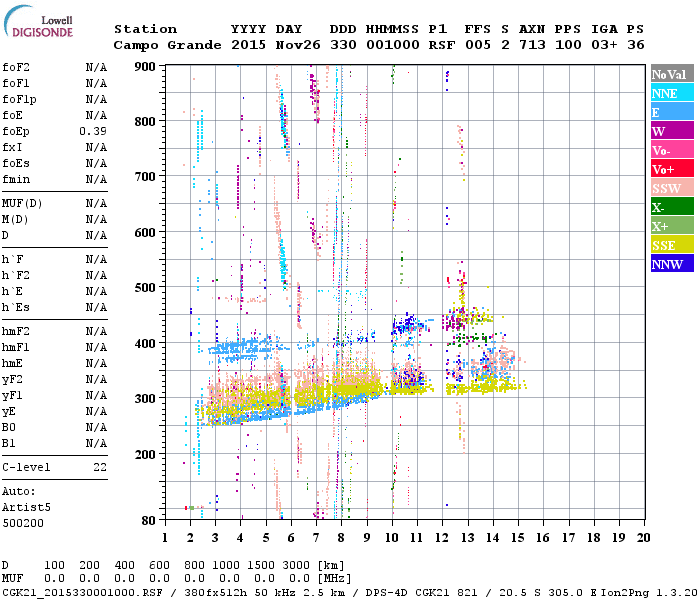The height and width of the screenshot is (600, 700).
Task: Click the 900 km height axis label
Action: coord(145,67)
